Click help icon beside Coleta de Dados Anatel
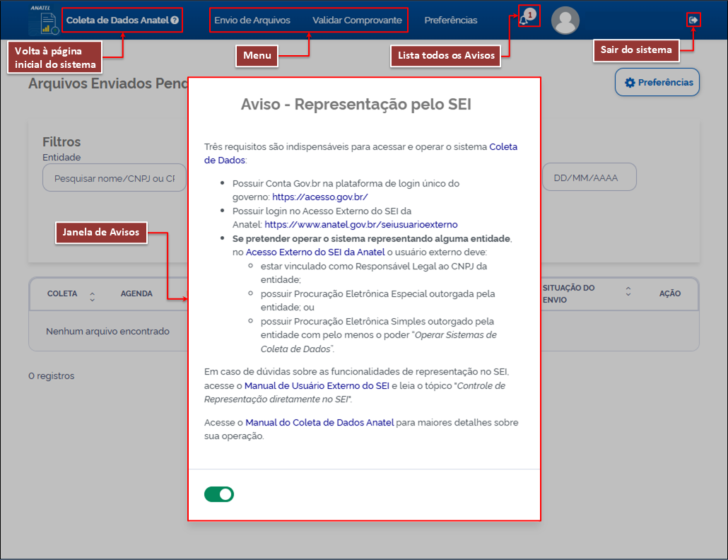Viewport: 728px width, 560px height. tap(175, 21)
